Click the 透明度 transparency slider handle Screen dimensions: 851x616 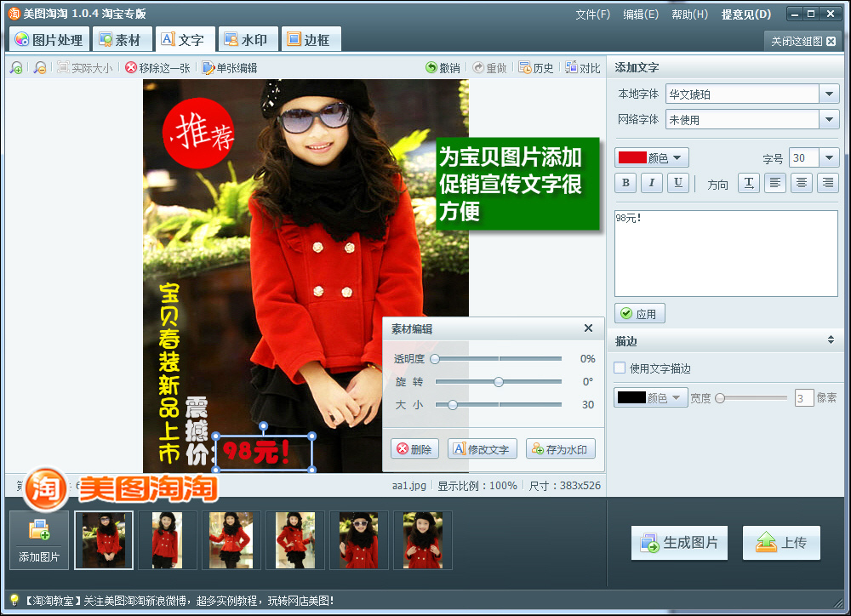coord(435,359)
